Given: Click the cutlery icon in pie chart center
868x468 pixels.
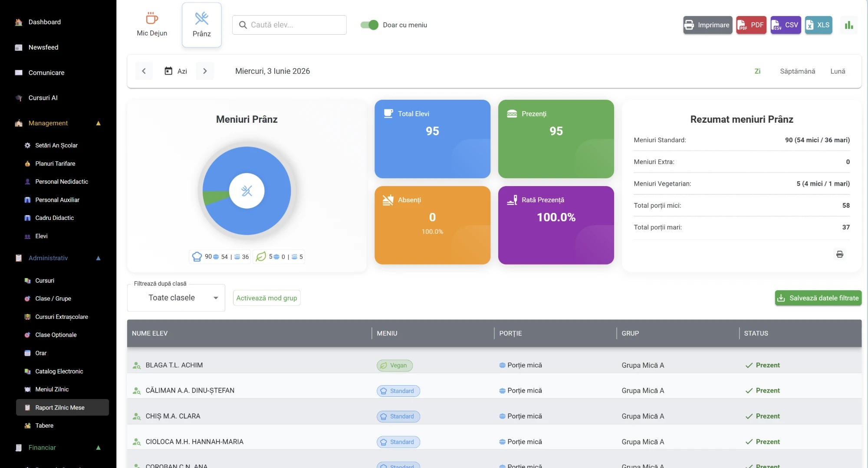Looking at the screenshot, I should (247, 191).
